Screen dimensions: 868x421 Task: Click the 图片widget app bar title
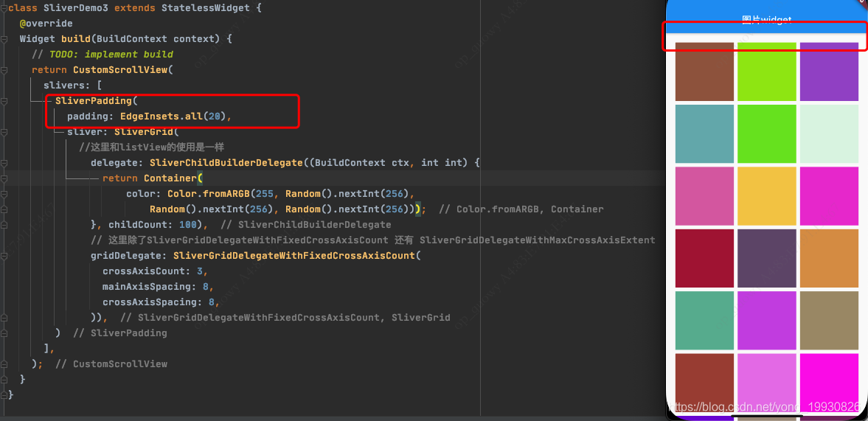coord(767,20)
